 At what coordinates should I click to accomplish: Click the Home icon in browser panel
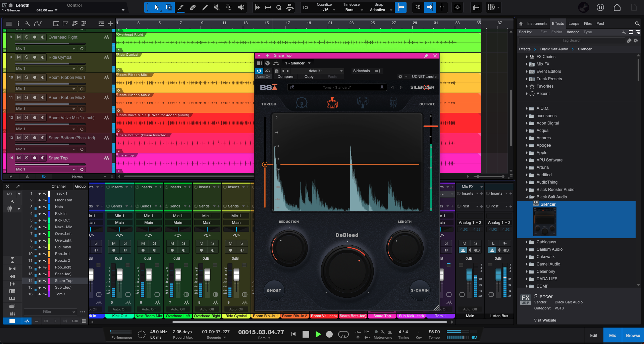coord(521,23)
